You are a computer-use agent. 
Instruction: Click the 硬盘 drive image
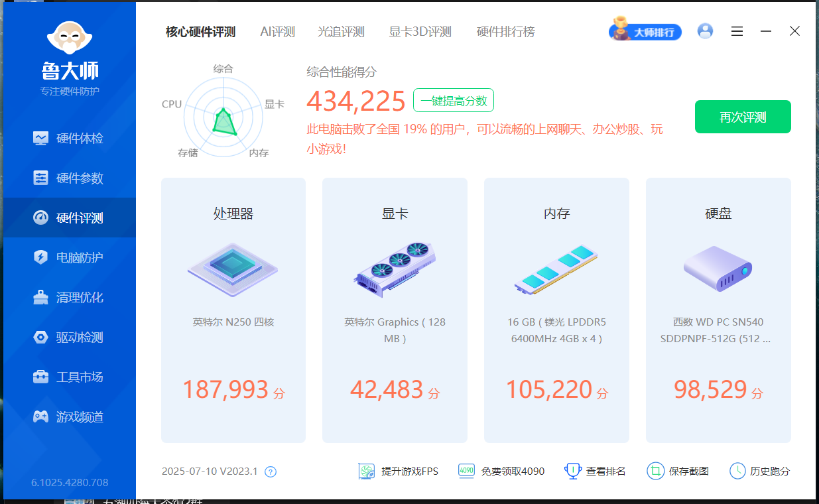718,269
